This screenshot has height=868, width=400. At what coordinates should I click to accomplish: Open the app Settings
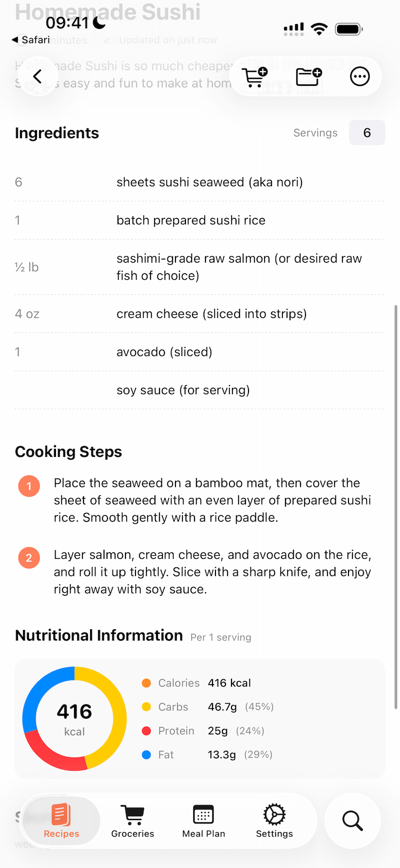click(274, 821)
